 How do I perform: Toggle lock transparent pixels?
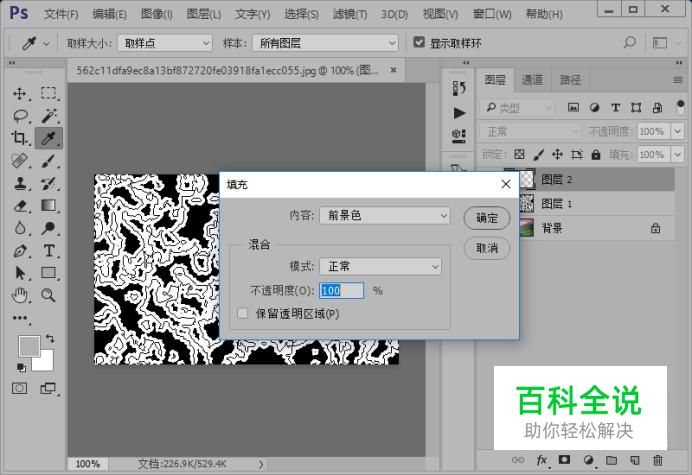pyautogui.click(x=519, y=154)
